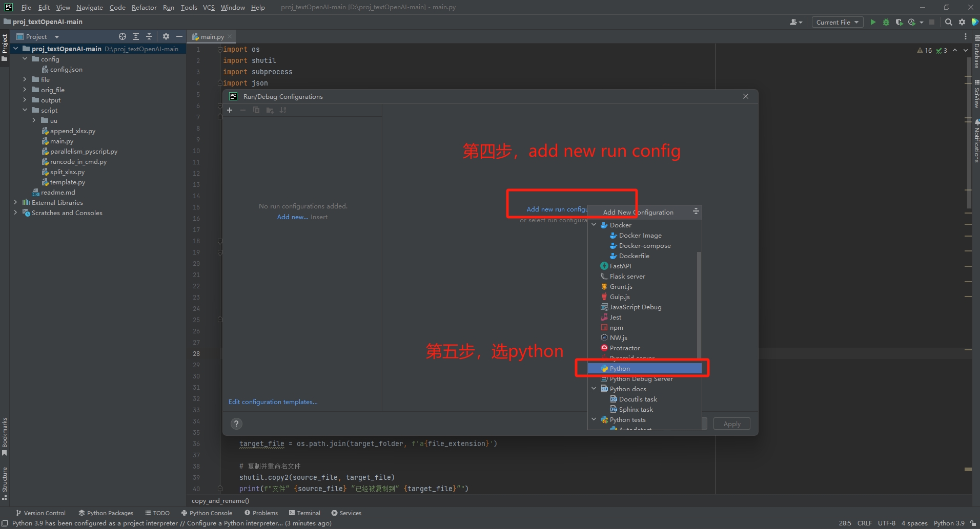Click the Add new... link in the left pane
The height and width of the screenshot is (529, 980).
pyautogui.click(x=293, y=217)
